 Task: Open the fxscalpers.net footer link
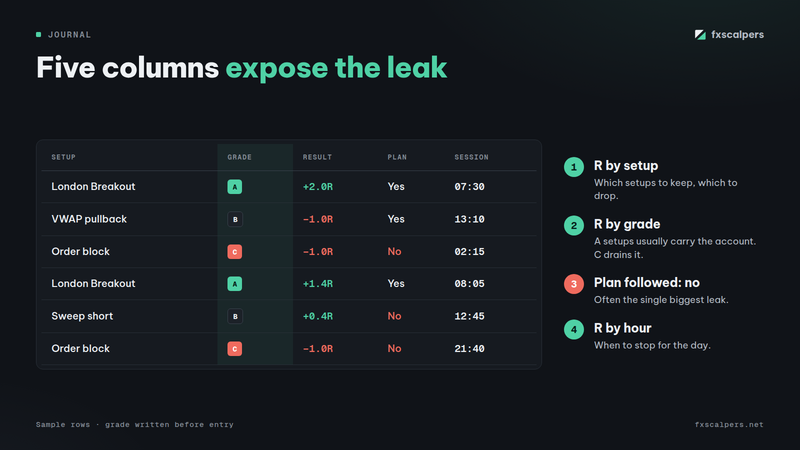click(x=729, y=424)
